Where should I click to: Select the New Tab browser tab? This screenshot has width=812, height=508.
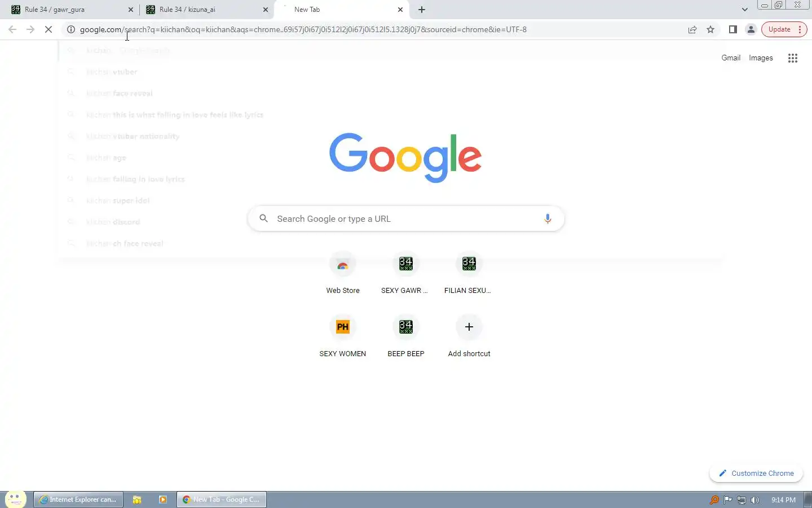[x=341, y=10]
